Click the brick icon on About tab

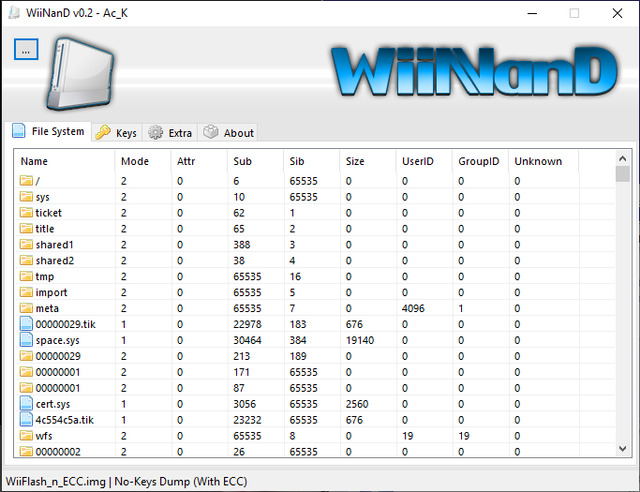click(211, 131)
